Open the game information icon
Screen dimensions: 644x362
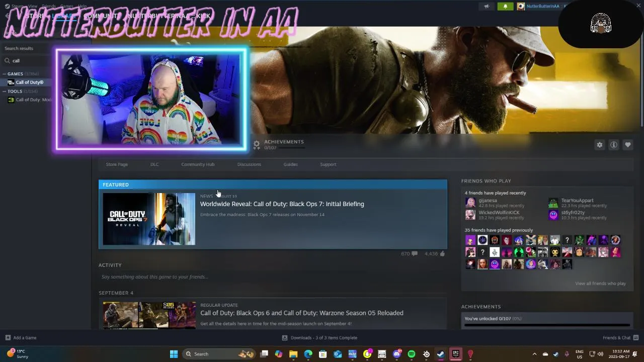coord(614,145)
